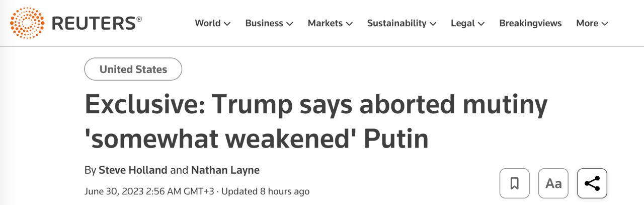Image resolution: width=644 pixels, height=205 pixels.
Task: Click the United States topic tag
Action: (133, 70)
